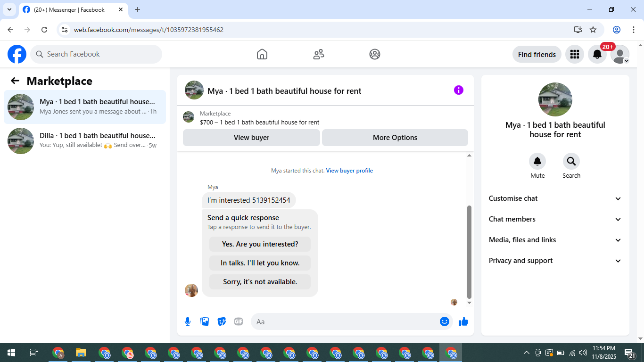Viewport: 644px width, 362px height.
Task: Go back in browser history
Action: [x=10, y=30]
